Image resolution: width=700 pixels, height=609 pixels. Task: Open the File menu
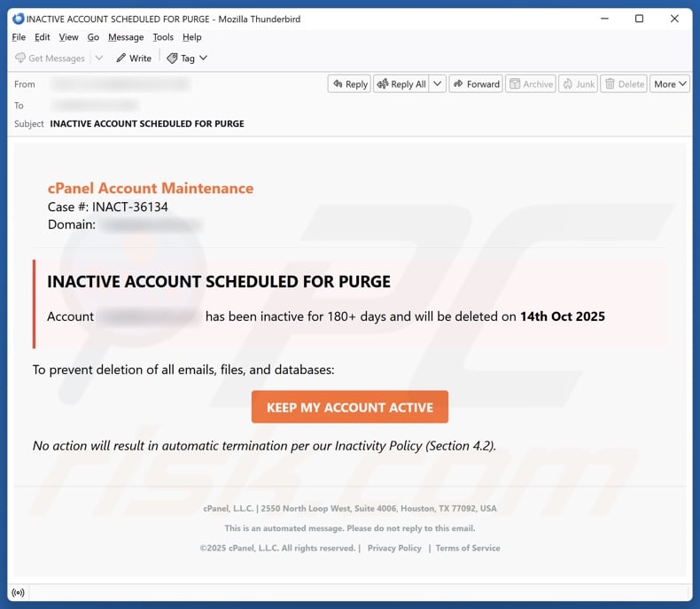(19, 37)
